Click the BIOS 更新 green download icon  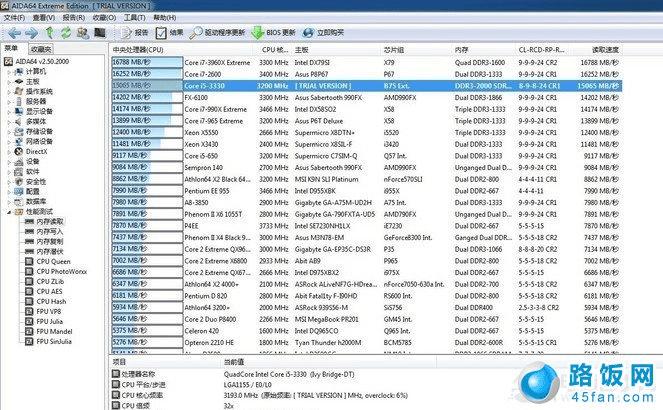tap(258, 33)
